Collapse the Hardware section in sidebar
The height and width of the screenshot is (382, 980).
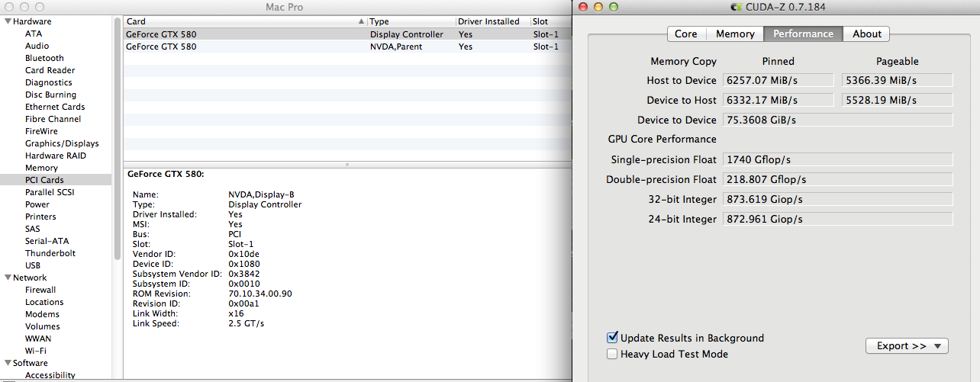tap(8, 21)
